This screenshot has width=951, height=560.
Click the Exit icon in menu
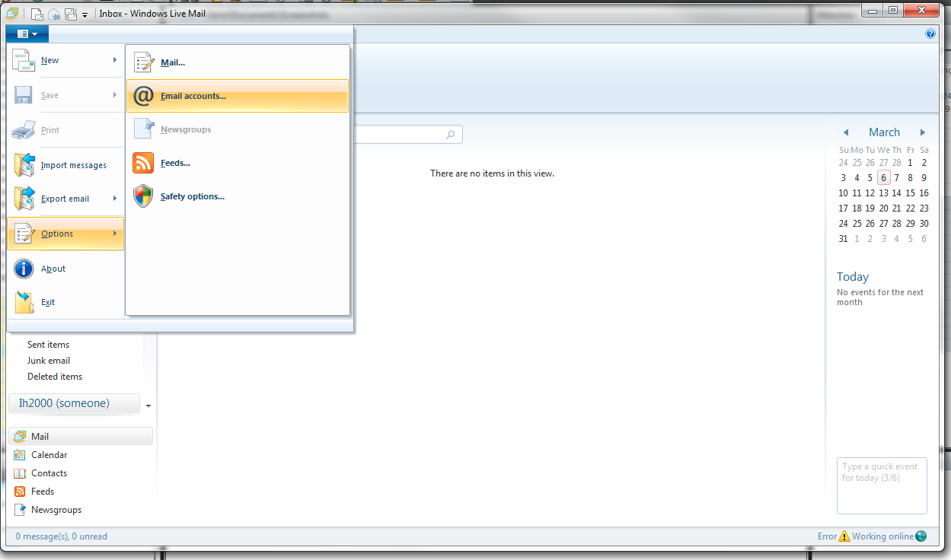pos(24,302)
